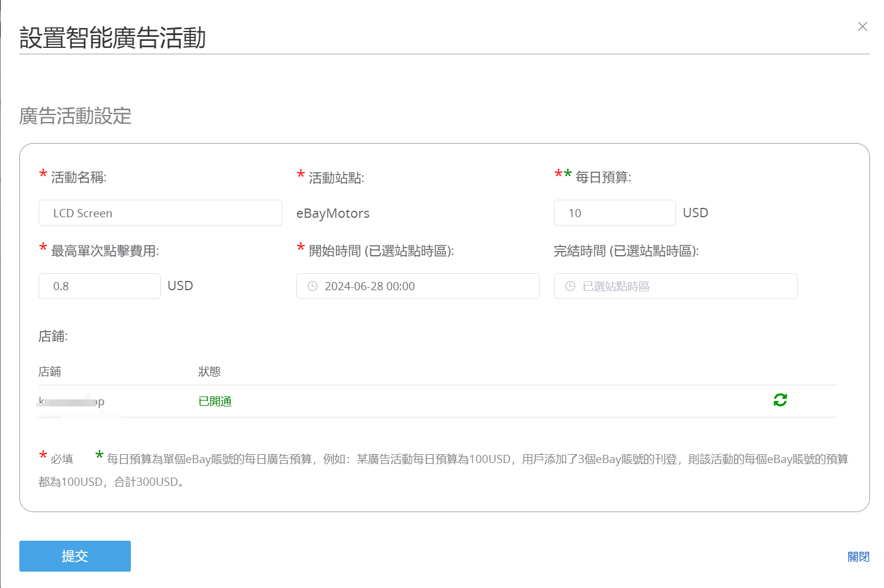The image size is (884, 588).
Task: Click the 每日預算 label
Action: 603,178
